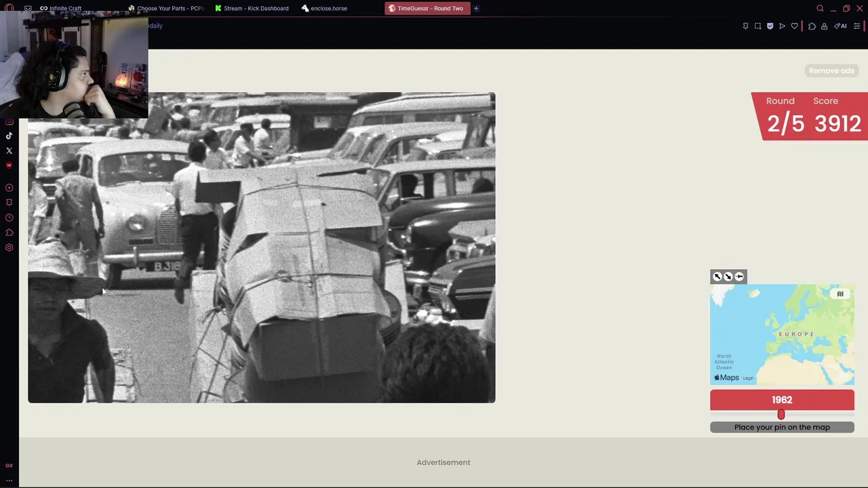
Task: Open GX control icon at sidebar bottom
Action: click(x=9, y=465)
